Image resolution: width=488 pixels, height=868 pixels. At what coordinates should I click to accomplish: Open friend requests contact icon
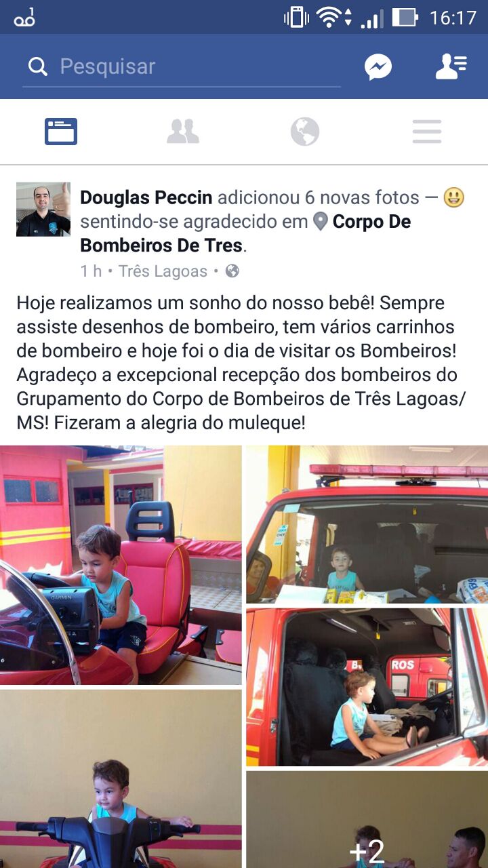451,66
